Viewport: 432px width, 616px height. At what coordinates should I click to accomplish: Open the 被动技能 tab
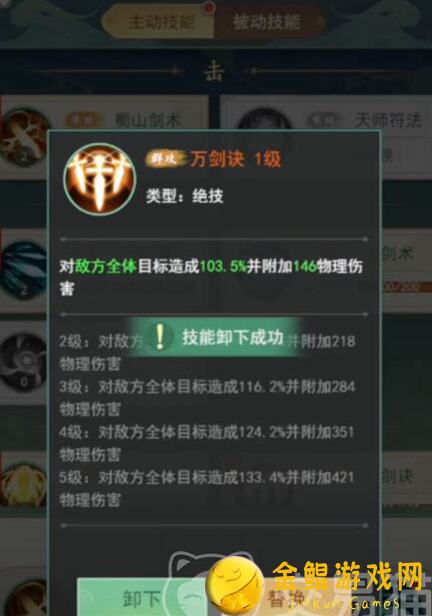269,22
